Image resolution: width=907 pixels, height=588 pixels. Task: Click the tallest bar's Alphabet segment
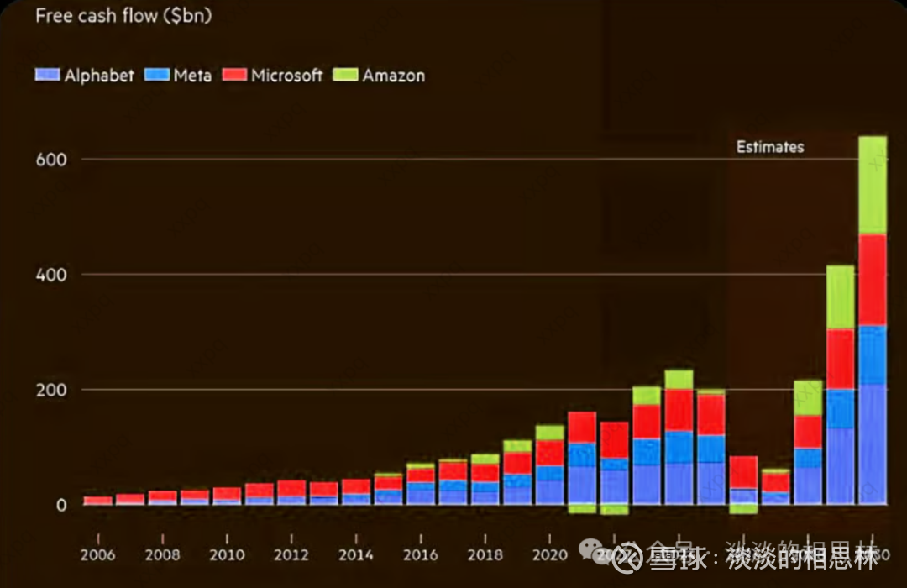873,444
